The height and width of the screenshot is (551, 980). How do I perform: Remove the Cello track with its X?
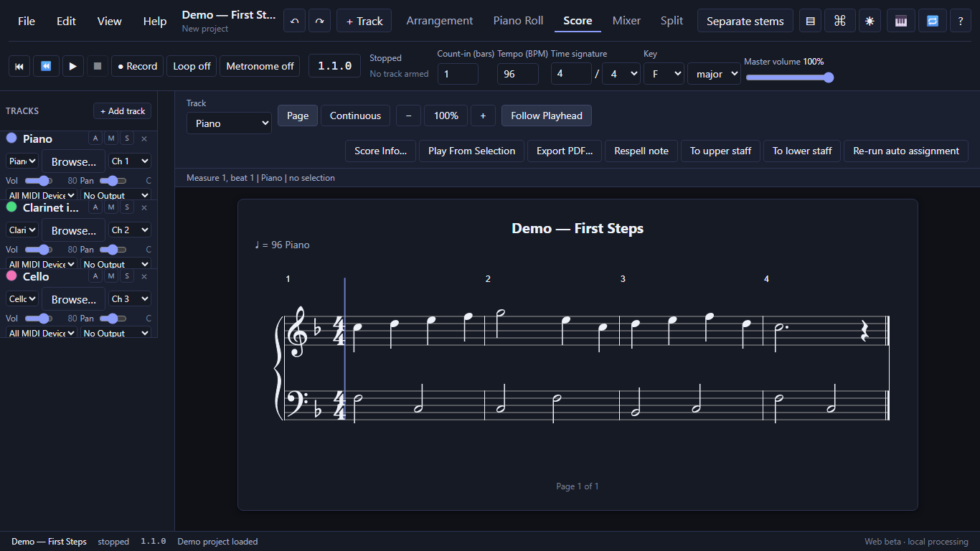pos(144,276)
